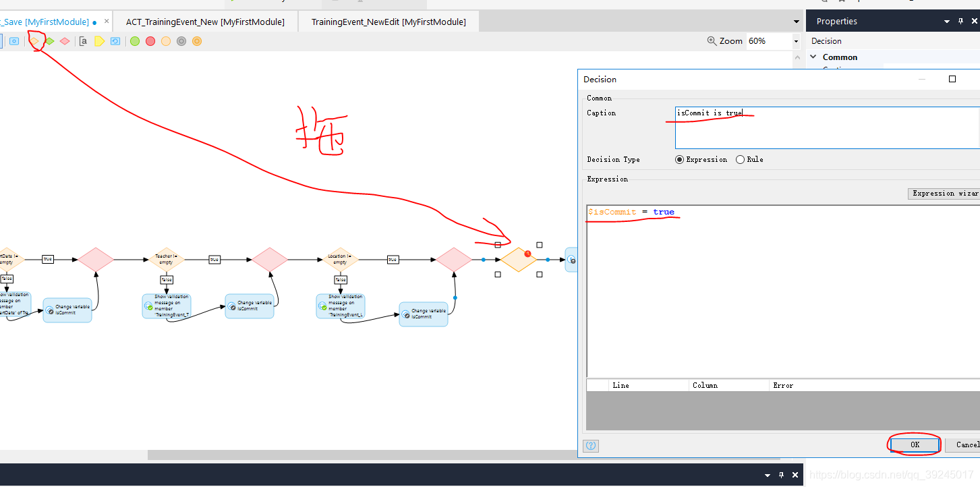Select the green Start event tool

(x=135, y=41)
